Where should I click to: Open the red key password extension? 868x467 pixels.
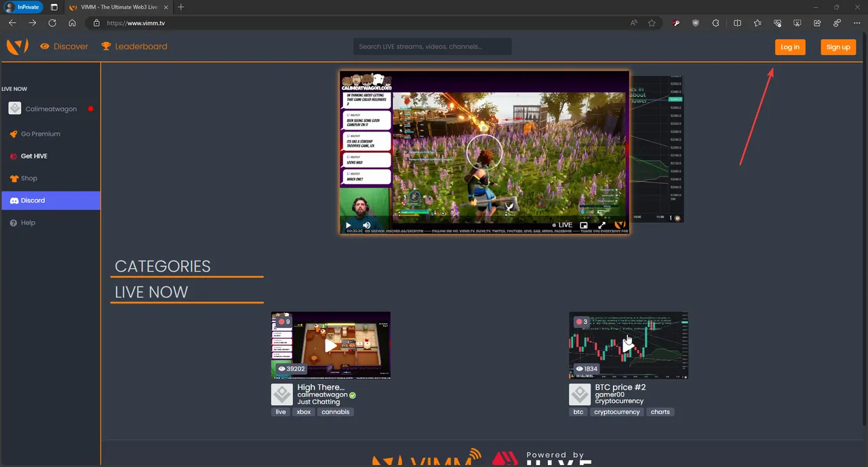pyautogui.click(x=676, y=22)
